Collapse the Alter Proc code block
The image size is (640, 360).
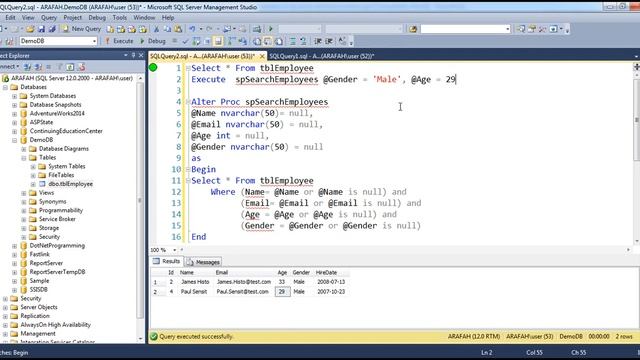(x=188, y=102)
